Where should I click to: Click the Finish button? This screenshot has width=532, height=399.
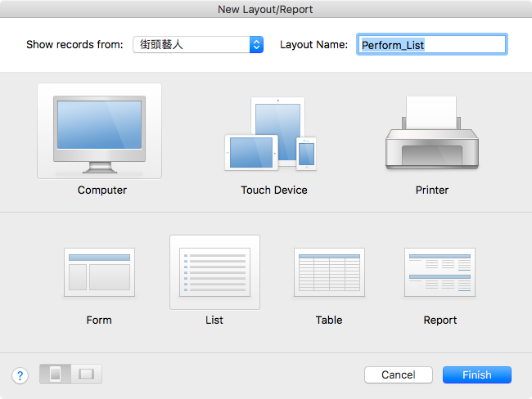click(476, 375)
